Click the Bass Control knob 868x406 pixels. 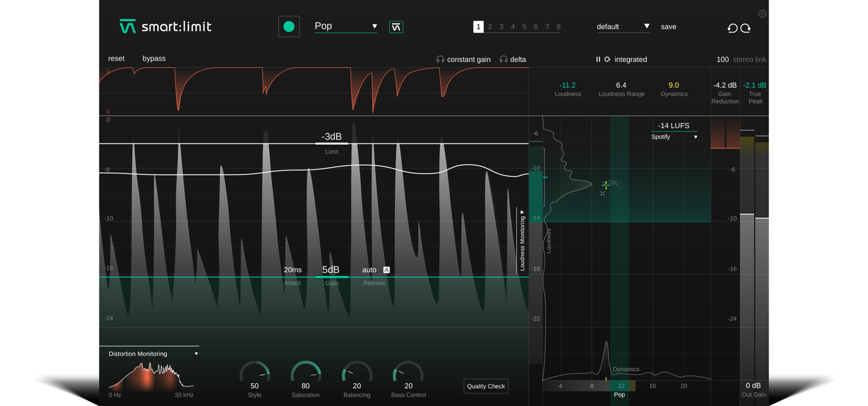[408, 373]
